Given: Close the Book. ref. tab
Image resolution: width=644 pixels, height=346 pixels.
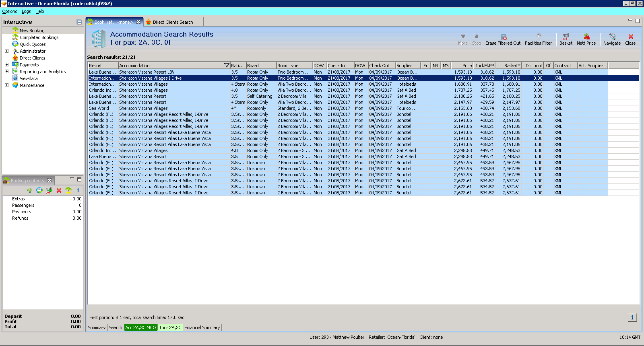Looking at the screenshot, I should click(x=138, y=22).
